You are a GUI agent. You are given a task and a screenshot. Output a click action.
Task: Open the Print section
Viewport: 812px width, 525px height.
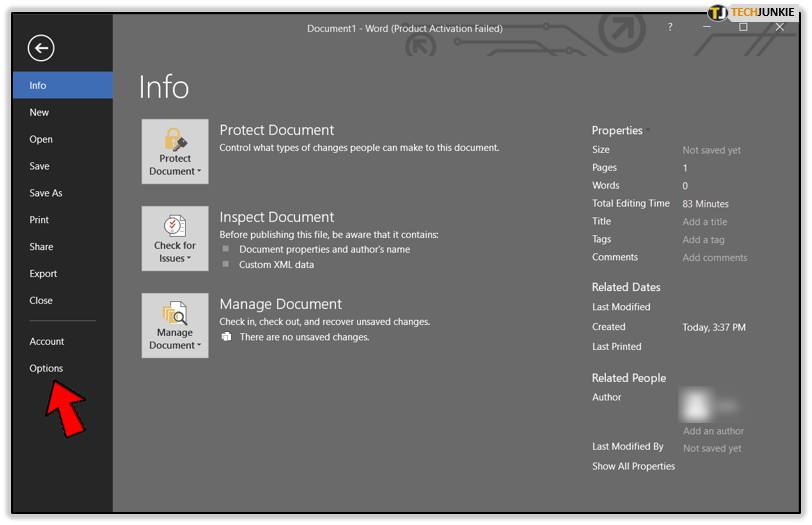pyautogui.click(x=63, y=220)
